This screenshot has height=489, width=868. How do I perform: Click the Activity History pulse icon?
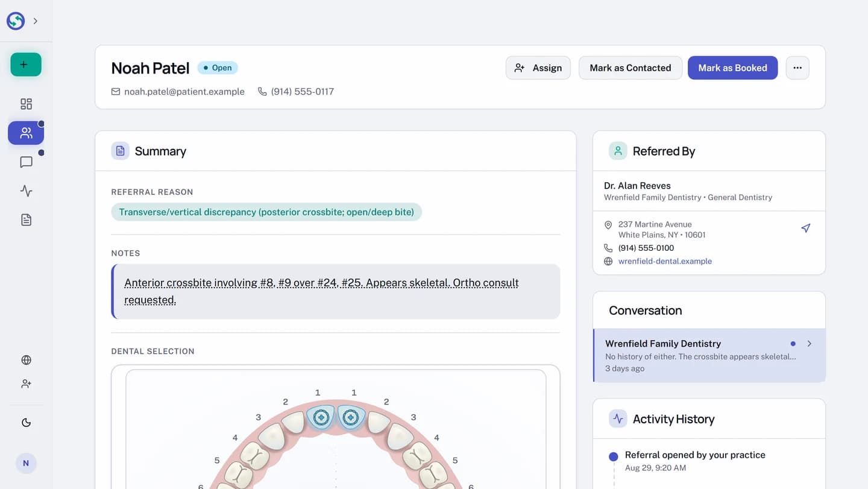coord(618,418)
